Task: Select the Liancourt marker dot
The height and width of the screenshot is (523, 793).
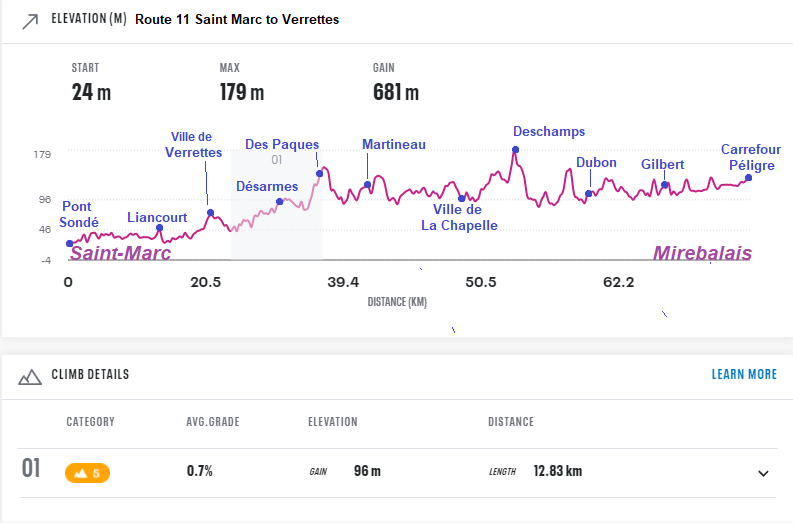Action: [159, 228]
